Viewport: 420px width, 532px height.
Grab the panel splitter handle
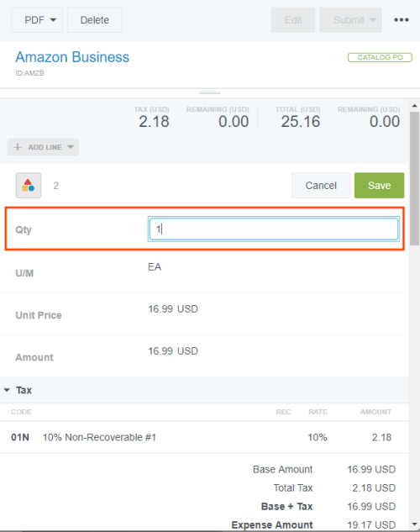209,92
